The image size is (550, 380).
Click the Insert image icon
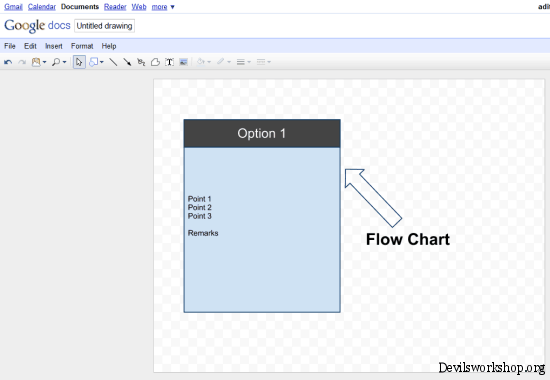pyautogui.click(x=183, y=62)
